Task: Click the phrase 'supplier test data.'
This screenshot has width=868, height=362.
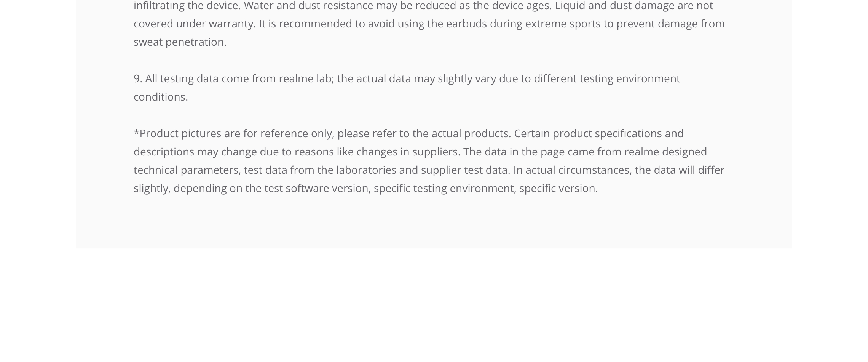Action: coord(466,170)
